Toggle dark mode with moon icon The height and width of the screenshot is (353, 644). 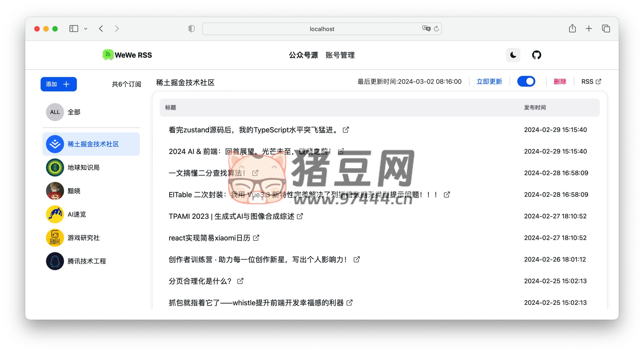513,55
